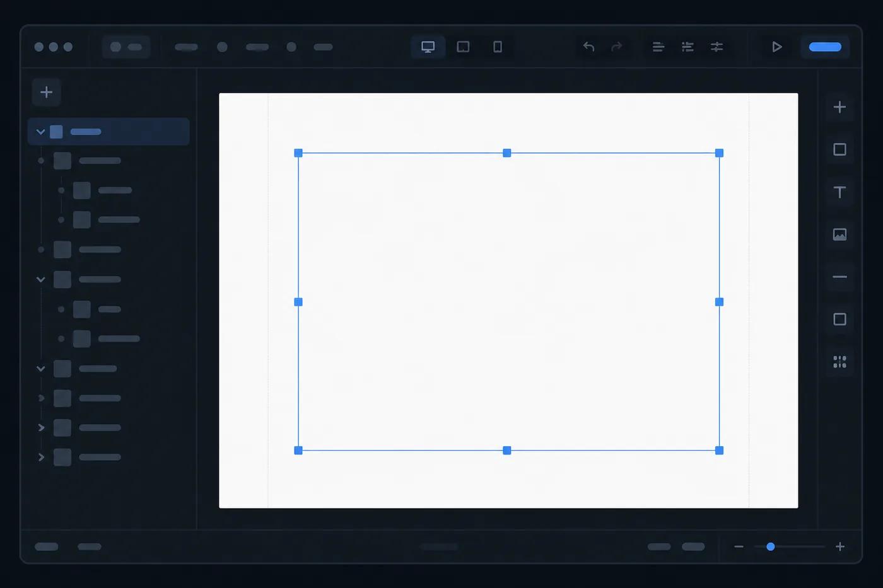This screenshot has width=883, height=588.
Task: Switch to the mobile phone viewport preview
Action: (x=498, y=47)
